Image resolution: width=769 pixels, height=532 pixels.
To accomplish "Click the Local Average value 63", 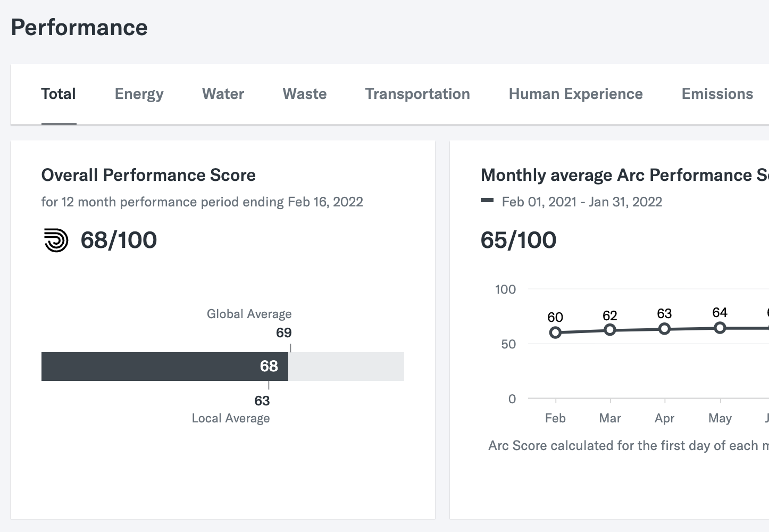I will (x=262, y=401).
